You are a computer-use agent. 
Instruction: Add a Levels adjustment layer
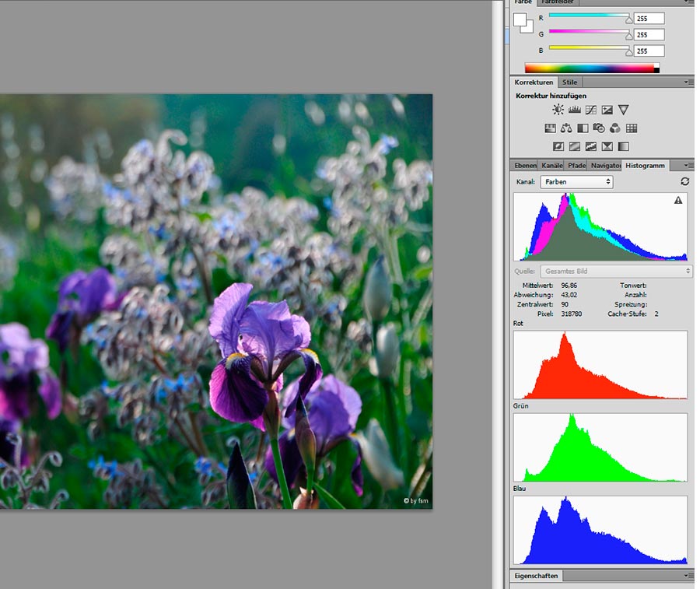coord(575,110)
